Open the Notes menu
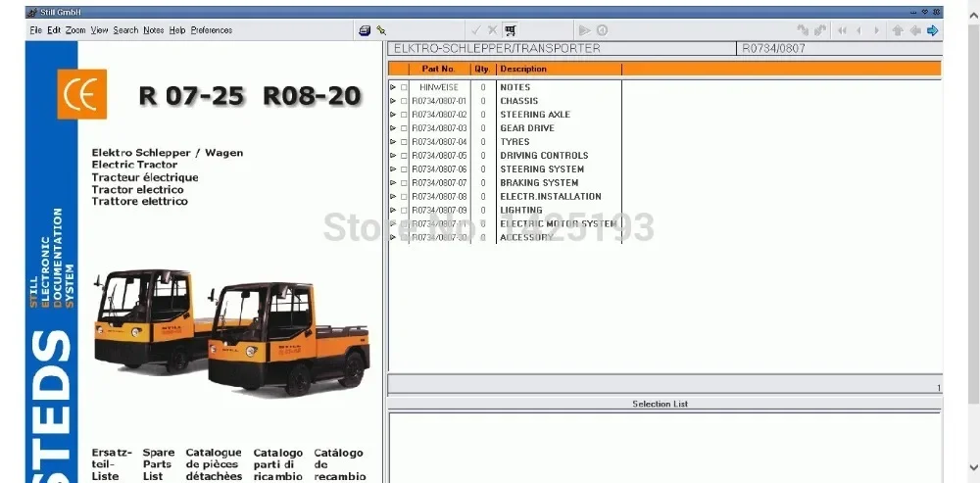 153,30
